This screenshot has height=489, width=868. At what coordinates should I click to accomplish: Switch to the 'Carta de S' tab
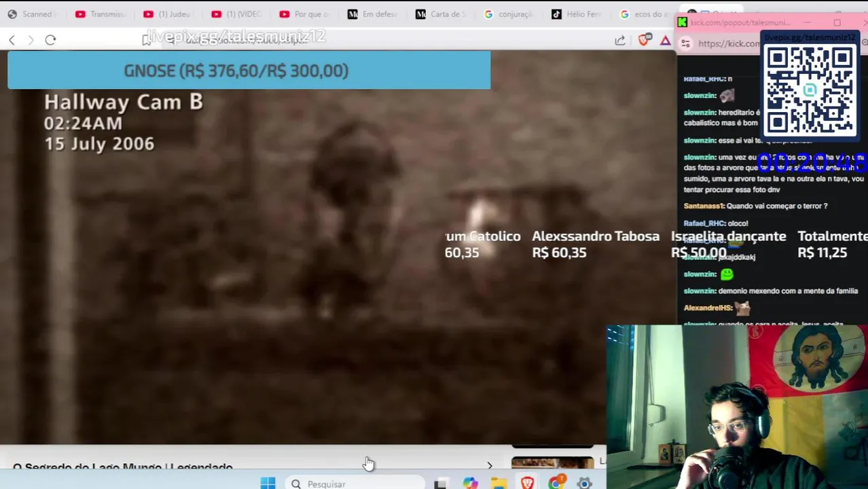tap(441, 14)
